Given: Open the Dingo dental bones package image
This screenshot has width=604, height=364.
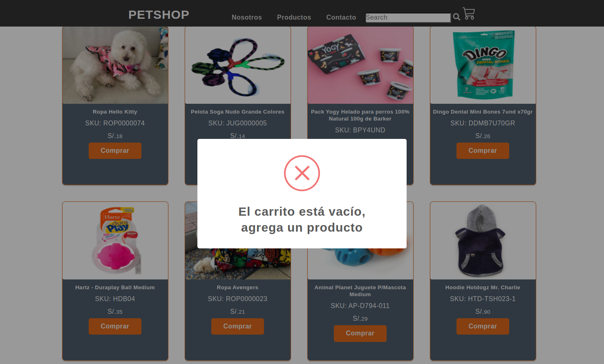Looking at the screenshot, I should (x=483, y=65).
